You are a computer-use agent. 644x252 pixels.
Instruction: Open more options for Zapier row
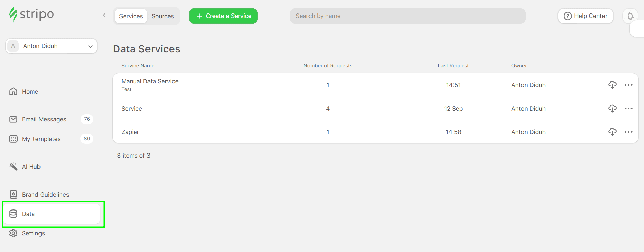pos(628,132)
